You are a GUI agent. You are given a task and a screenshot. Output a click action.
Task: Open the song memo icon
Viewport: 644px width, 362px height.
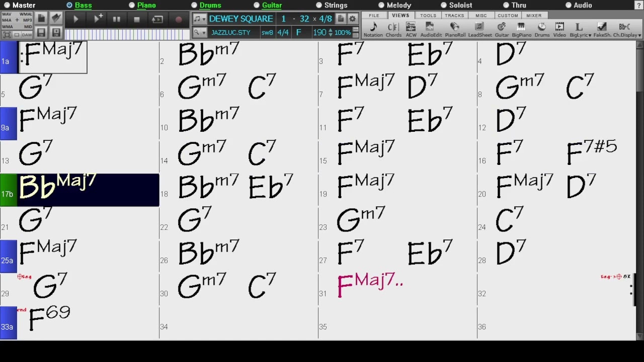pos(341,19)
